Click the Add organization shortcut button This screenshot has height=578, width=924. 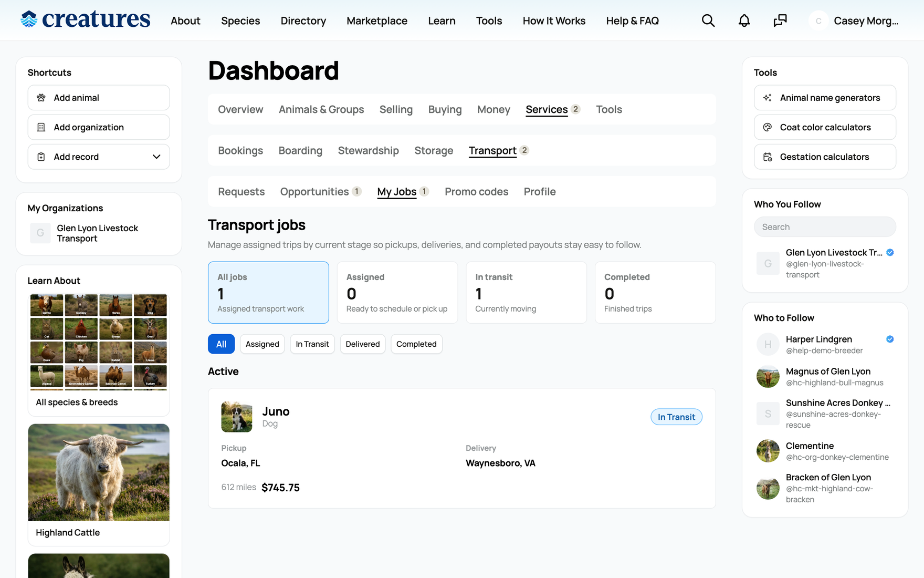tap(99, 127)
